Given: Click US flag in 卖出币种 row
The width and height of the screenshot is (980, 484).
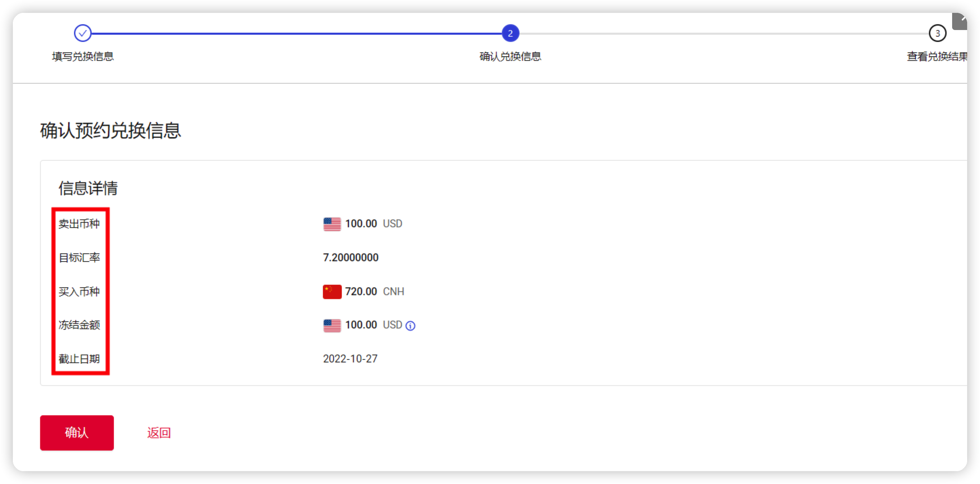Looking at the screenshot, I should (x=332, y=224).
